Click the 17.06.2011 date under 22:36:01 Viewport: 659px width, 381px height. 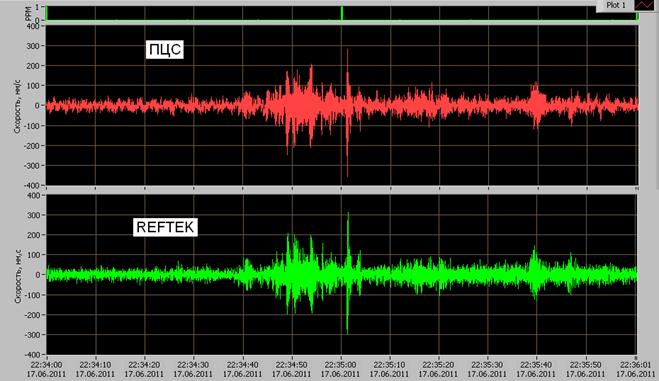tap(636, 374)
